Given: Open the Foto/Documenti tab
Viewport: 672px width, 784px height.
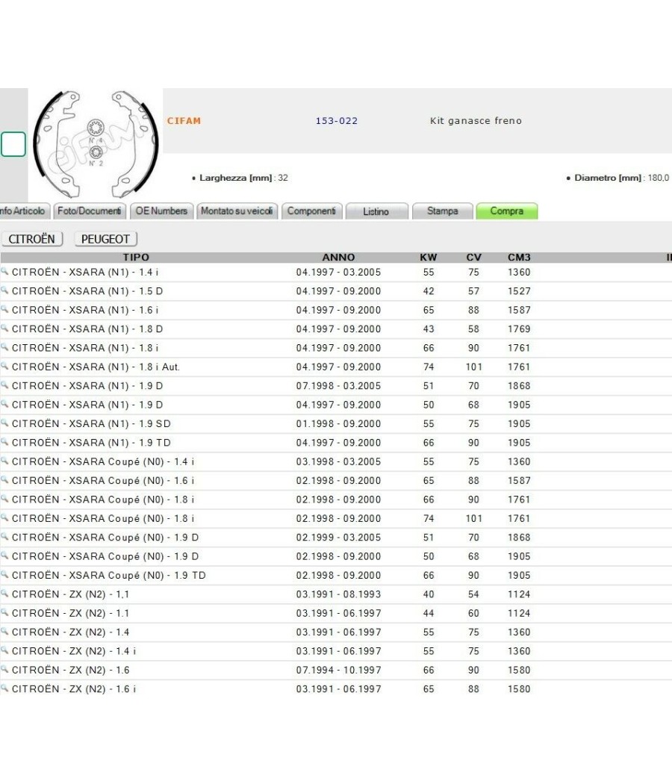Looking at the screenshot, I should (90, 211).
